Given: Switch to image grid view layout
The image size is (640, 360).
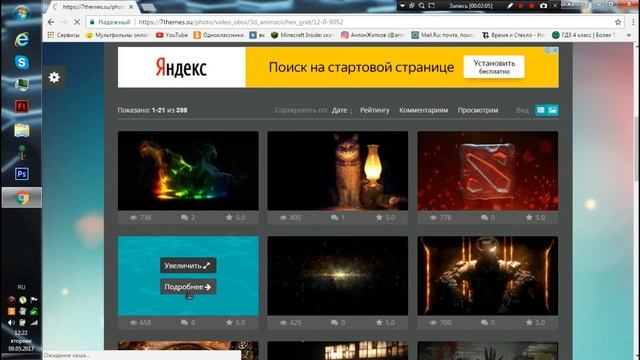Looking at the screenshot, I should tap(553, 110).
